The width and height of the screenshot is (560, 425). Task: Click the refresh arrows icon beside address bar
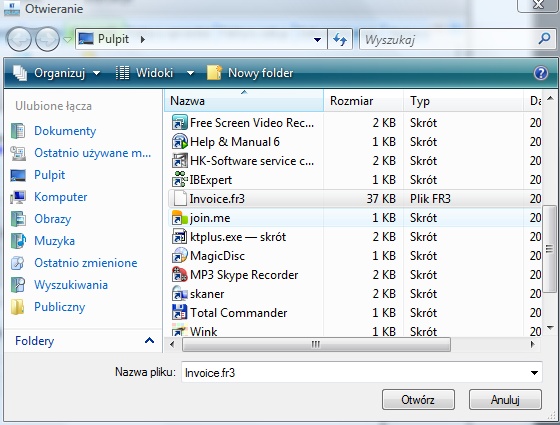[340, 39]
